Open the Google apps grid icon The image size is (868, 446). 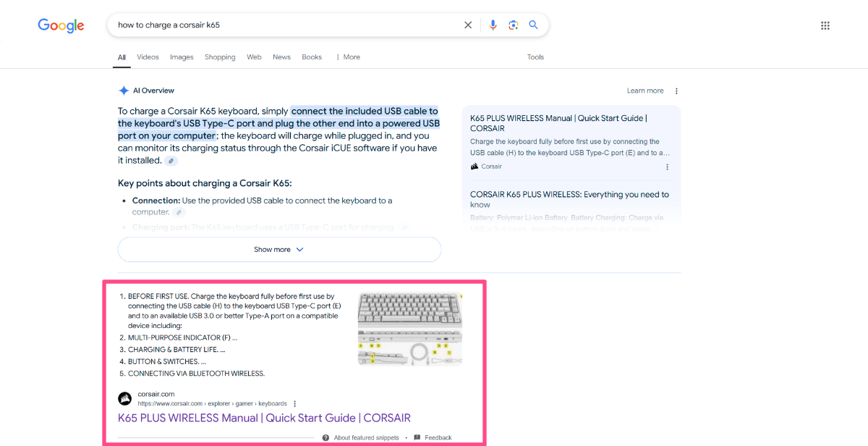[x=825, y=25]
